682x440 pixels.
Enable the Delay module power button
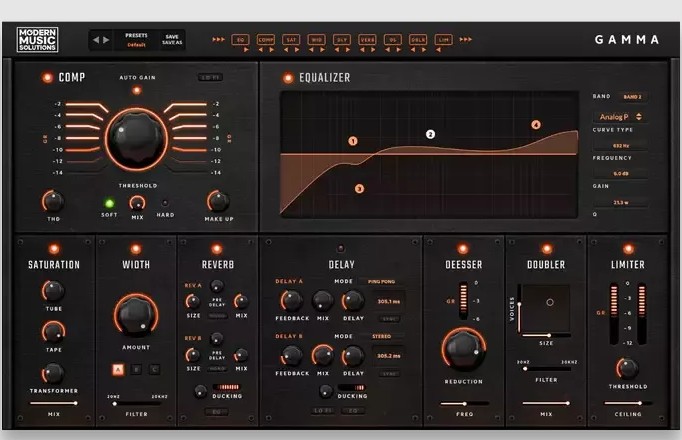click(340, 248)
